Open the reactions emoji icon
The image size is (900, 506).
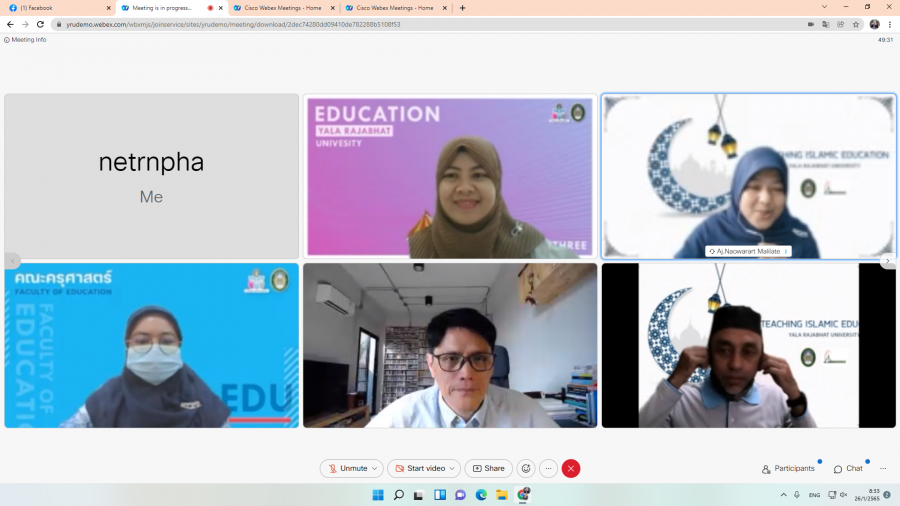pos(526,468)
